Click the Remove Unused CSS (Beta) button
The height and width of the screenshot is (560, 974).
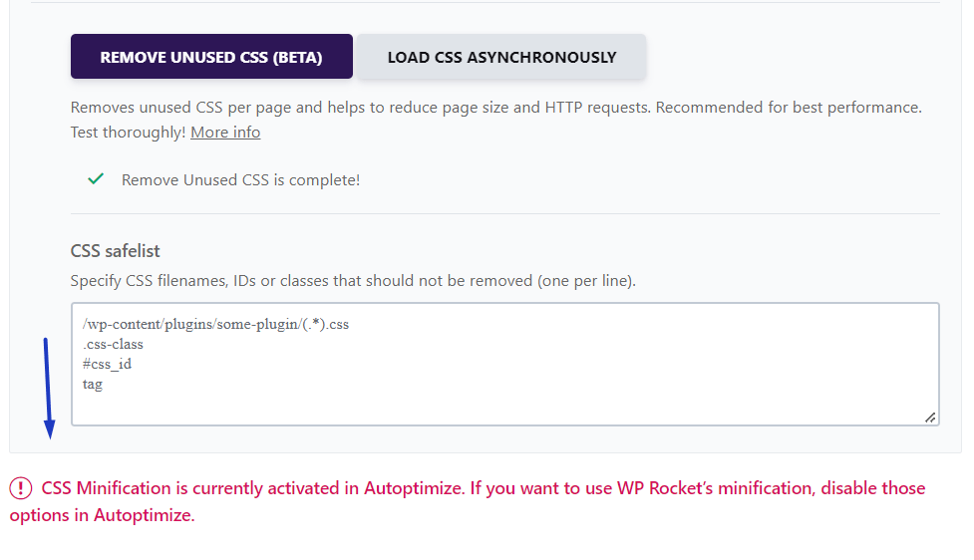point(211,57)
